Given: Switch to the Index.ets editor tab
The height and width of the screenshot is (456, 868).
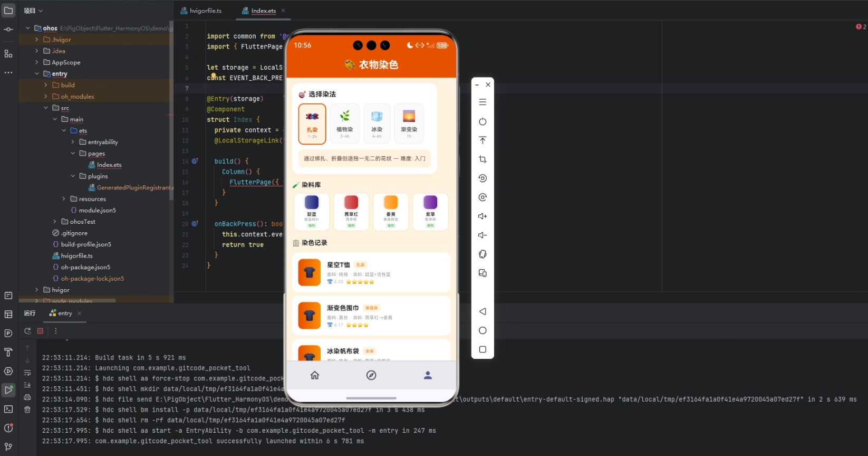Looking at the screenshot, I should click(x=264, y=11).
